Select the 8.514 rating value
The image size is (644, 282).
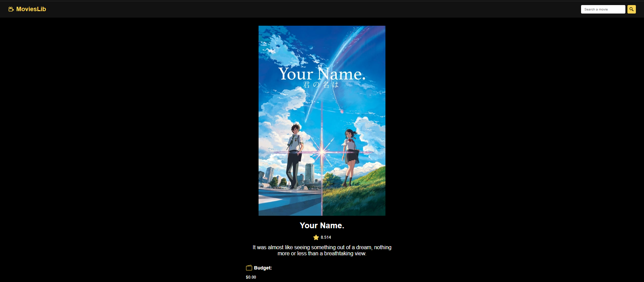[x=326, y=237]
